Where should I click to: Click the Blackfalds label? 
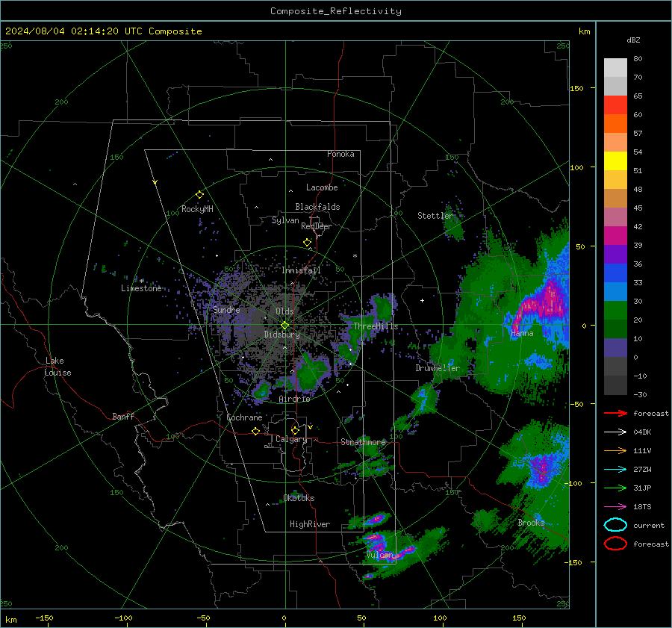(x=317, y=207)
